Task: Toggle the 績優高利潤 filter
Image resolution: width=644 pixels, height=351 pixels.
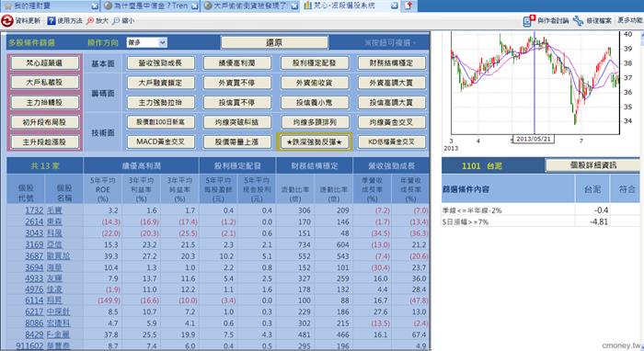Action: point(237,62)
